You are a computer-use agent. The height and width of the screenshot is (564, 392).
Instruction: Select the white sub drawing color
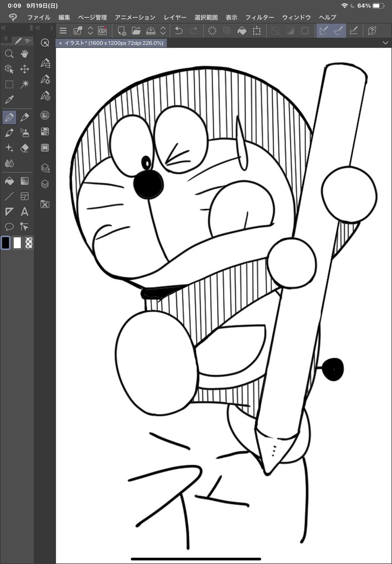point(17,243)
